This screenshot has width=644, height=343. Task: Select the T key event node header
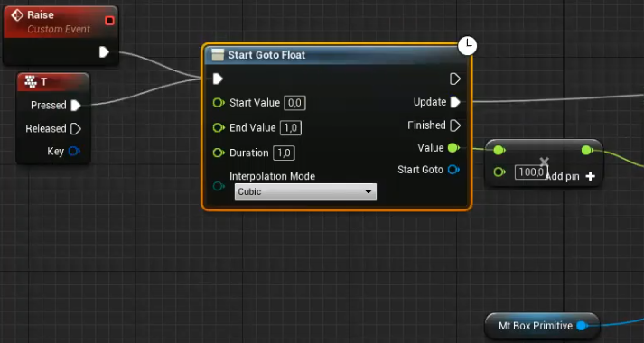click(x=53, y=81)
